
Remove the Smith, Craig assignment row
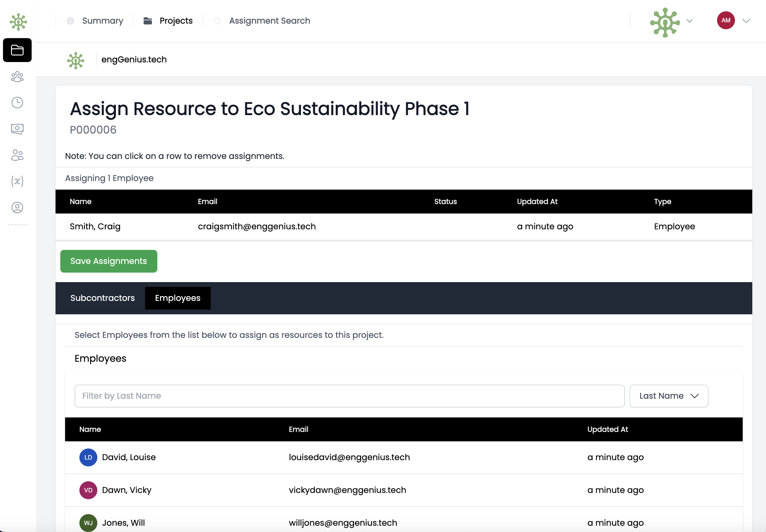point(403,226)
